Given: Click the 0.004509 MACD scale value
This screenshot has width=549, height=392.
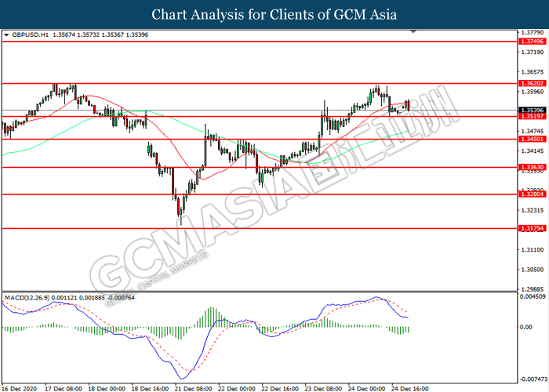Looking at the screenshot, I should pyautogui.click(x=533, y=297).
